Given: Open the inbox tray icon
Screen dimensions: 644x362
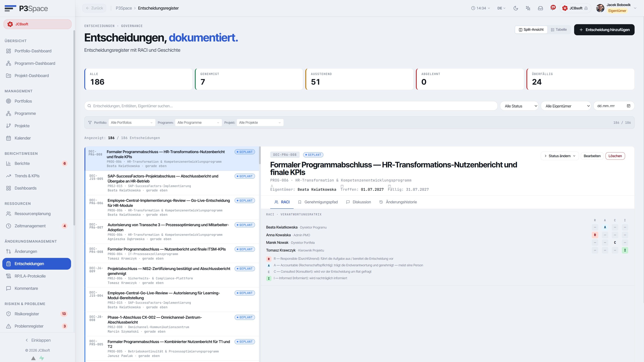Looking at the screenshot, I should 541,8.
